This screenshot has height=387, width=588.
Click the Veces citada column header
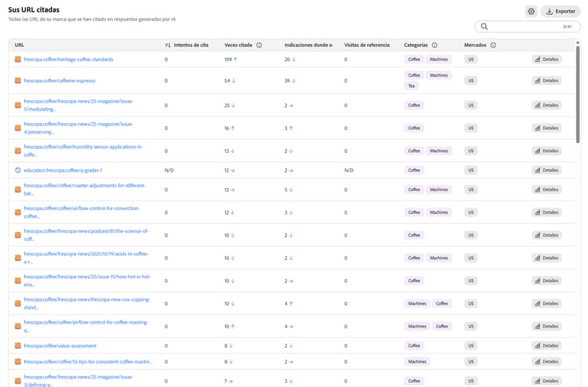(238, 45)
